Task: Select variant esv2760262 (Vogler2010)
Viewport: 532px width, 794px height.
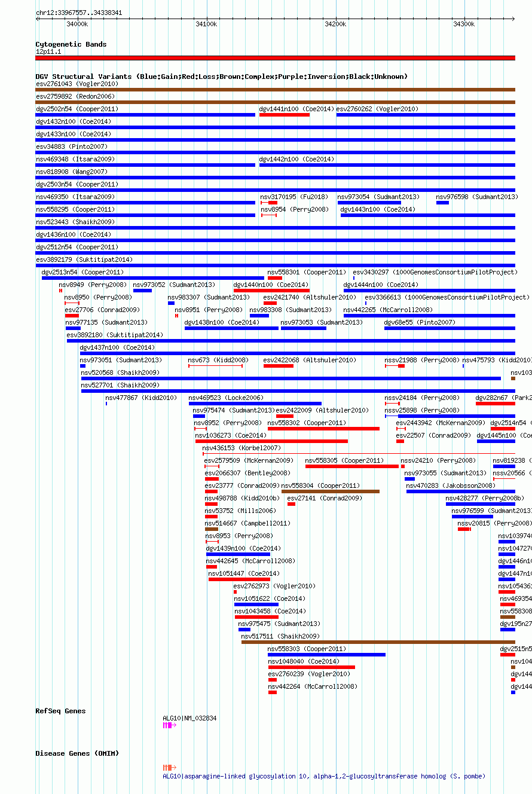Action: point(378,109)
